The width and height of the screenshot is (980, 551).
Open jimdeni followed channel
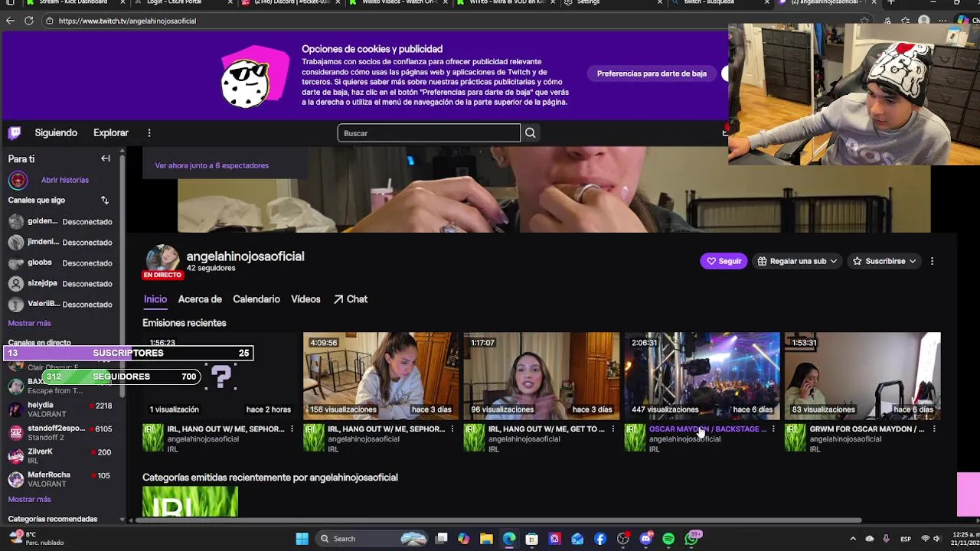click(x=61, y=242)
